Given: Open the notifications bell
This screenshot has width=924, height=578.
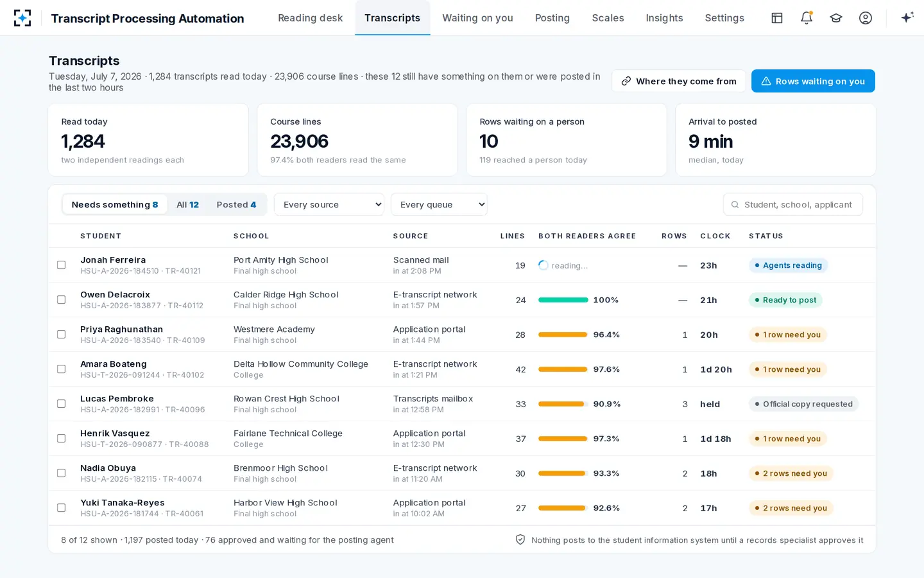Looking at the screenshot, I should [x=807, y=18].
